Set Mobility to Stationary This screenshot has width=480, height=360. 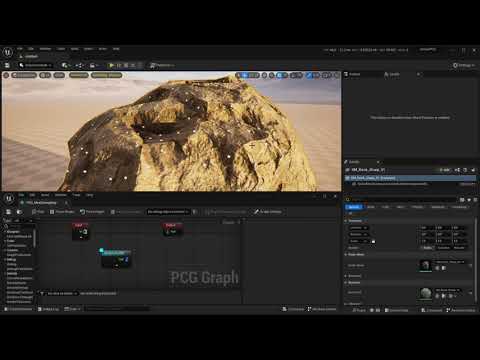tap(443, 248)
